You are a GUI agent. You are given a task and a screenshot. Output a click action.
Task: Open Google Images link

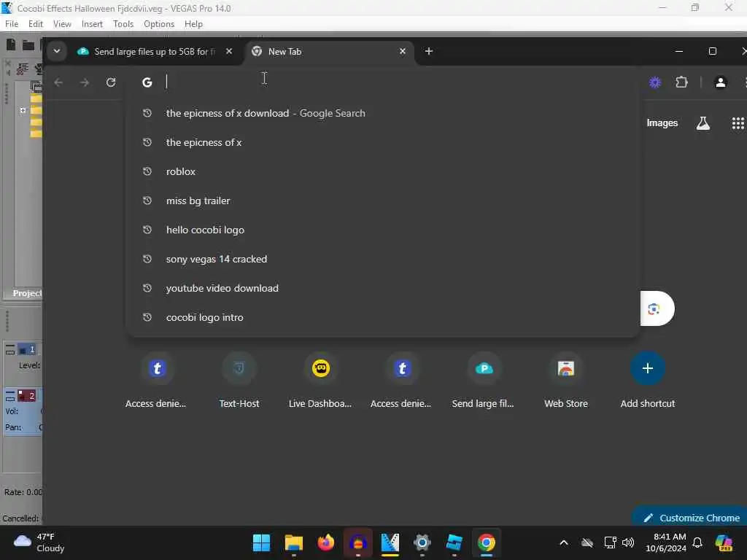pos(662,123)
